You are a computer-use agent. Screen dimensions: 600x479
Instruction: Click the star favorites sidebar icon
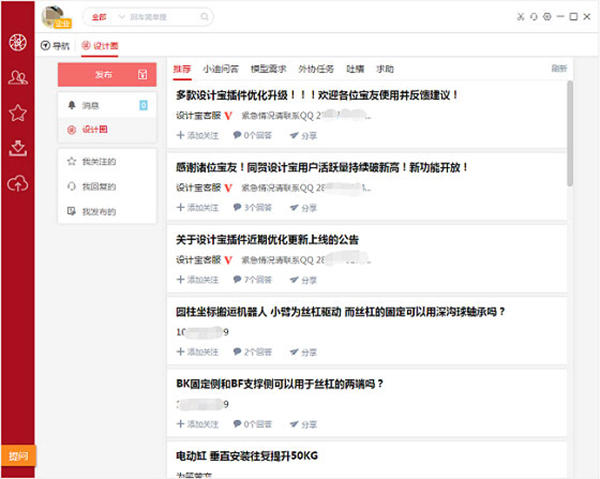[x=17, y=113]
